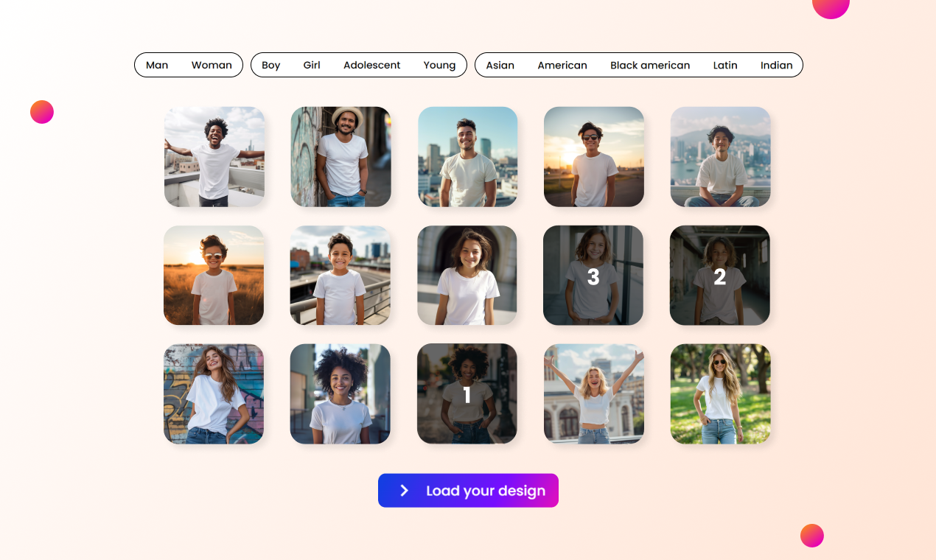Pick the seated man by the harbor

[720, 157]
